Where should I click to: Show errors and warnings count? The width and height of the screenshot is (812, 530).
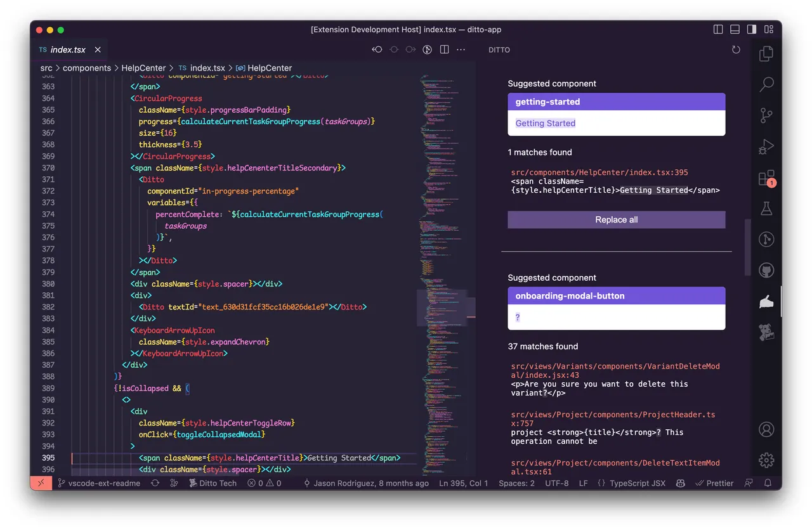(264, 483)
